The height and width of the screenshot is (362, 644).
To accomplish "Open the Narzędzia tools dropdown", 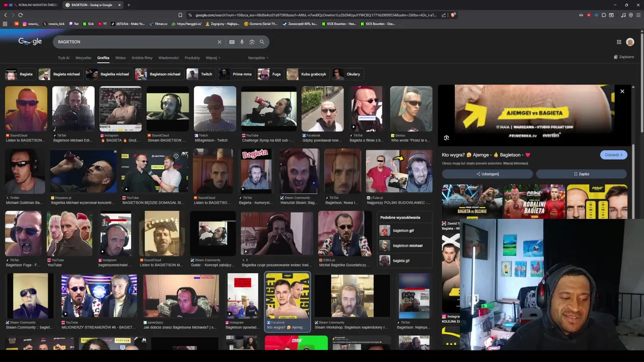I will pyautogui.click(x=258, y=58).
